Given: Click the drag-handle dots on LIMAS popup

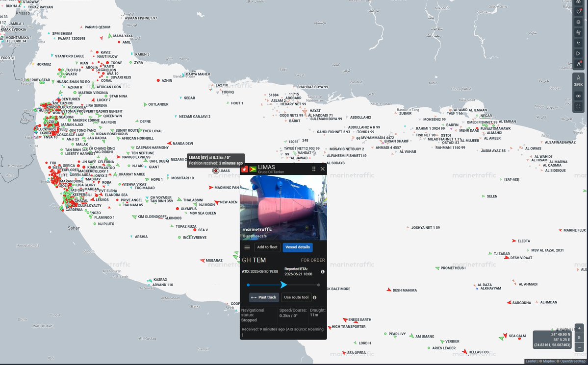Looking at the screenshot, I should 314,169.
